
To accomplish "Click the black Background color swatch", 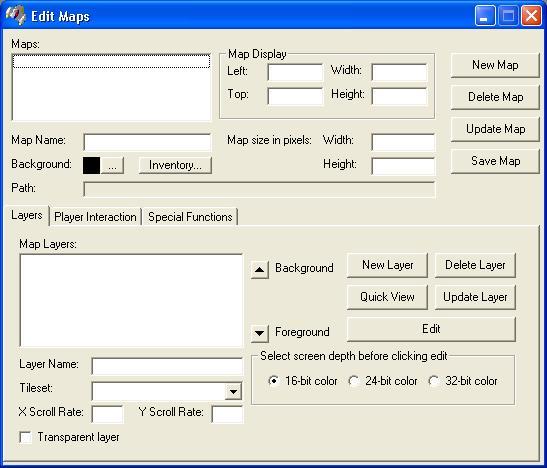I will point(91,165).
